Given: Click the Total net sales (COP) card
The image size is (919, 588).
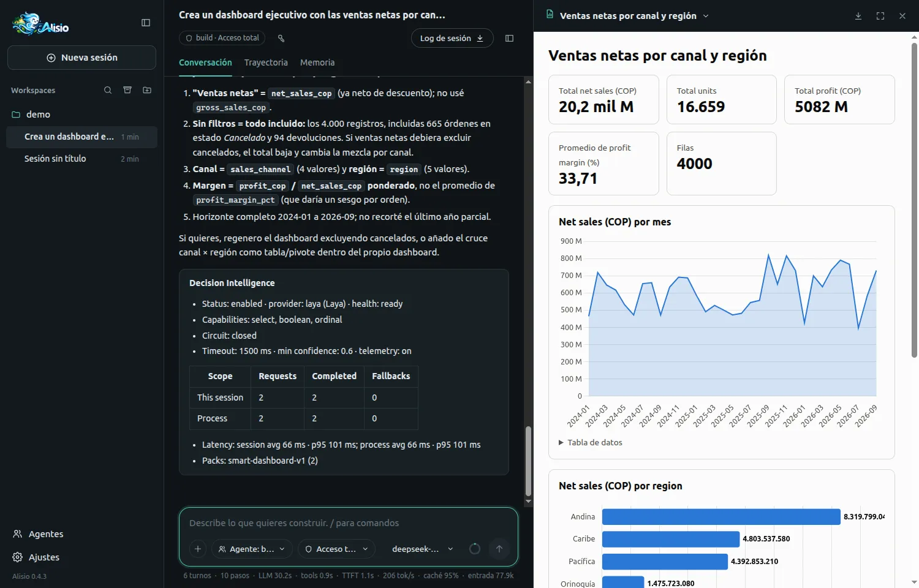Looking at the screenshot, I should point(603,99).
